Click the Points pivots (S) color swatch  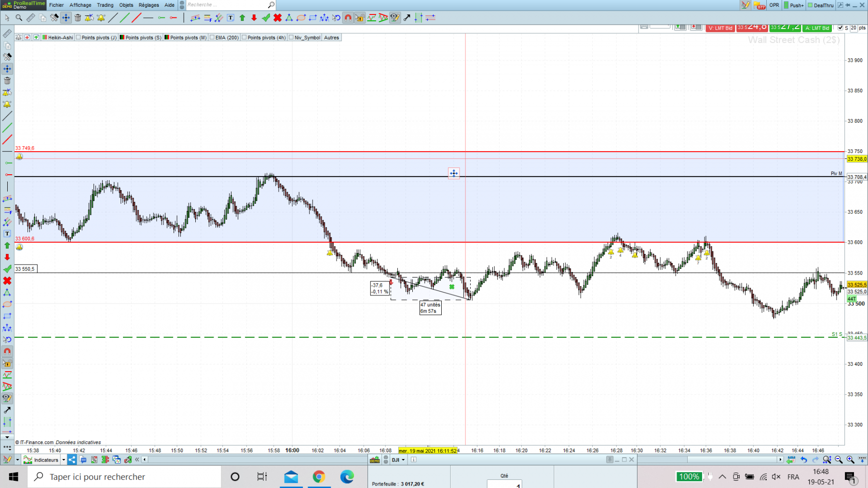pos(122,37)
